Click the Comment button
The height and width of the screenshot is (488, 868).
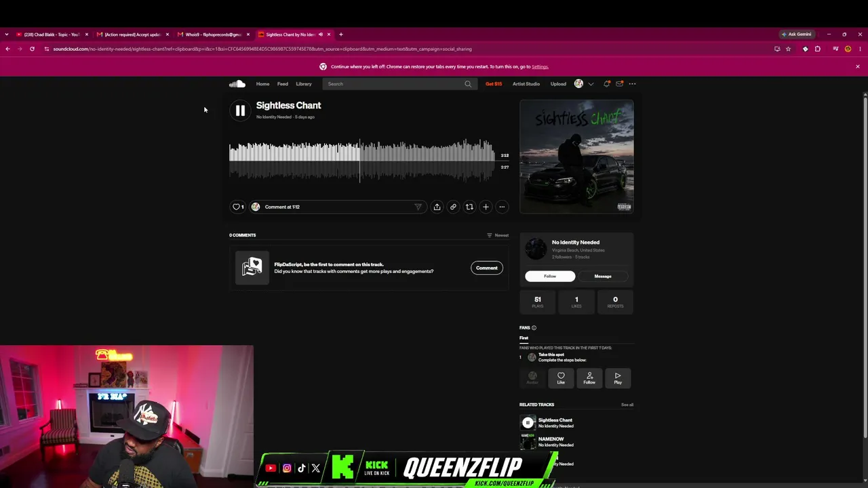(x=486, y=268)
